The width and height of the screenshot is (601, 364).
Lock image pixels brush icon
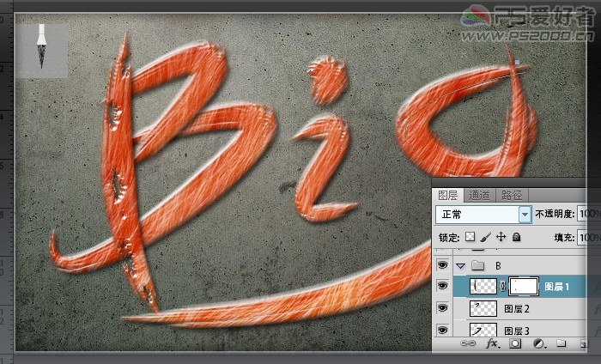[x=485, y=237]
